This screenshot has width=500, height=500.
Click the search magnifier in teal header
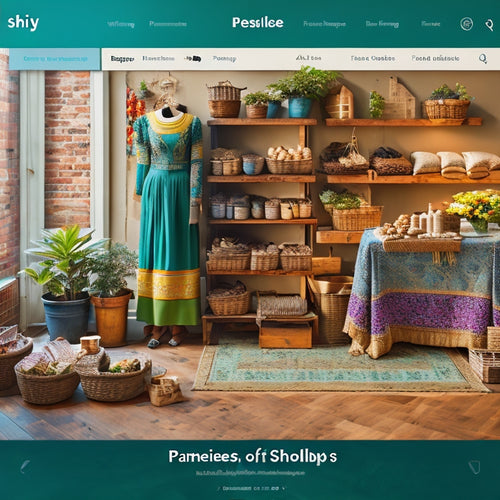(489, 25)
